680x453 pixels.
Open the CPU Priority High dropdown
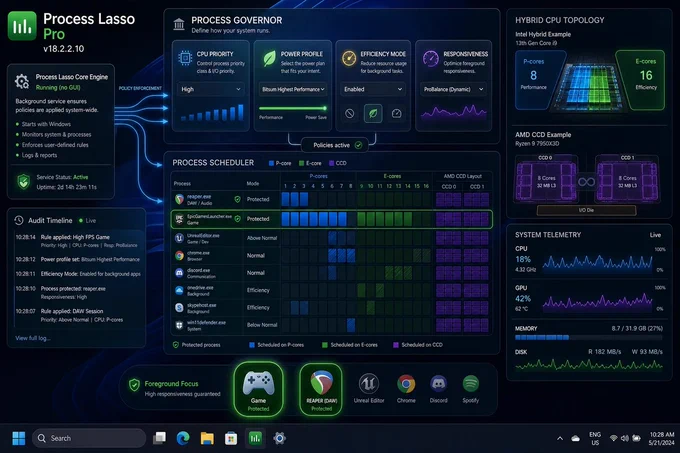click(x=211, y=89)
